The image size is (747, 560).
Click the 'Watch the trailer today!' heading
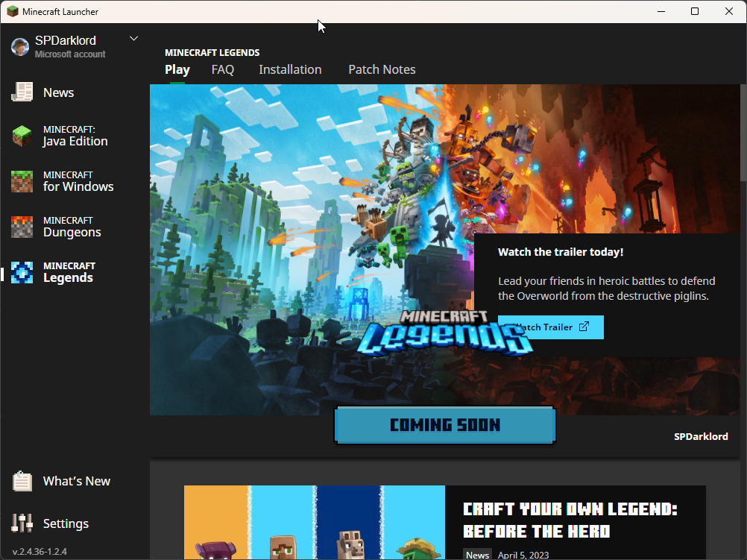pos(561,252)
